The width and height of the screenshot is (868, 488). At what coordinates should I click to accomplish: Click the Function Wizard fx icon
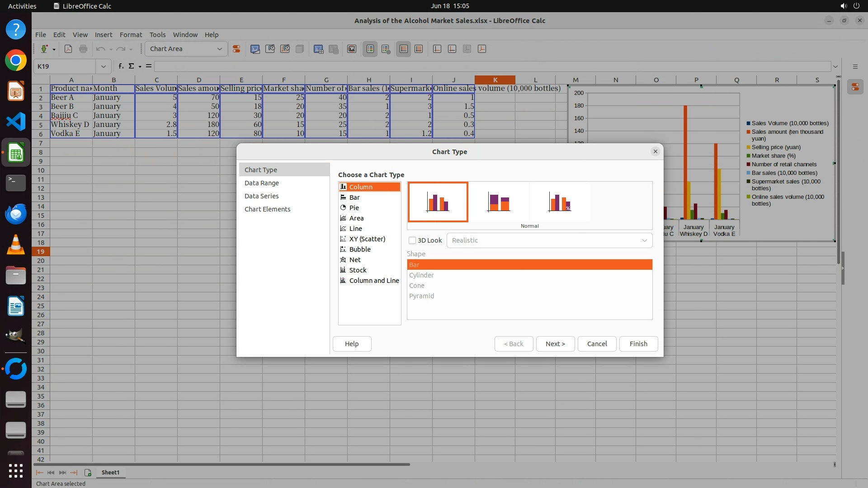pos(121,66)
